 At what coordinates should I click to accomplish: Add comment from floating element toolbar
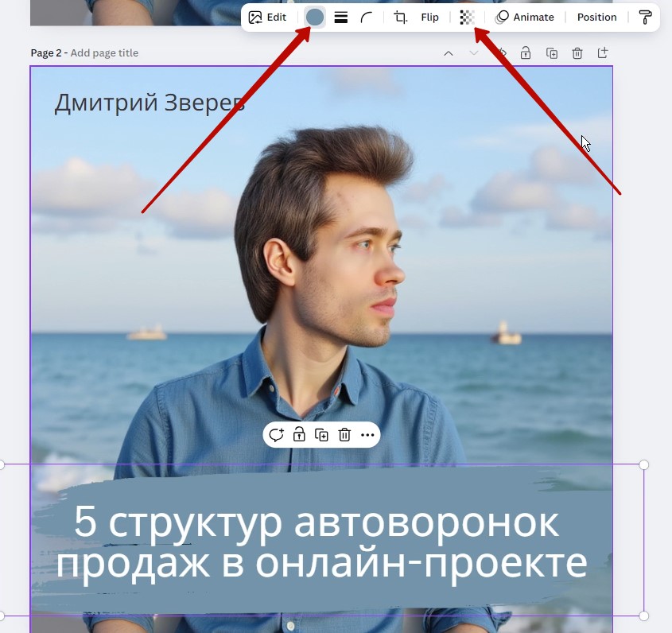tap(276, 435)
